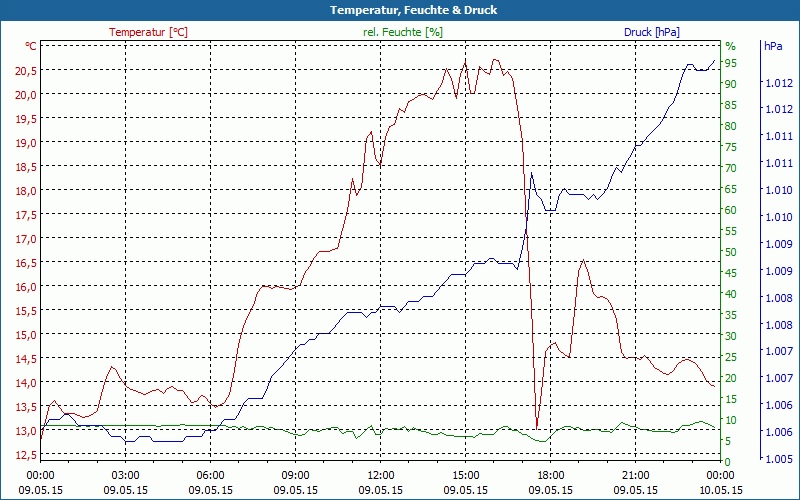Click the '35' humidity axis value

pos(731,315)
